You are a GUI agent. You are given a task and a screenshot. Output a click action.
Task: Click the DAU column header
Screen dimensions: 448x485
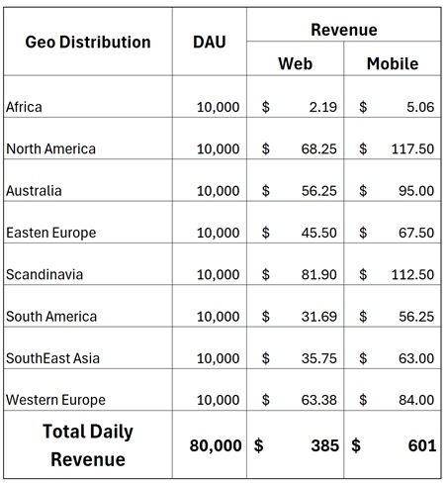tap(210, 42)
